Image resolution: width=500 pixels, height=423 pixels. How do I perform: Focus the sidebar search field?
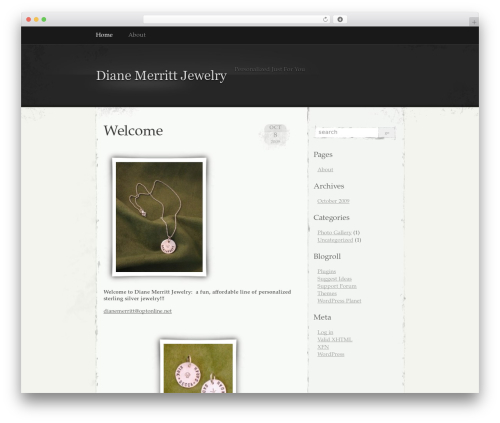tap(346, 132)
